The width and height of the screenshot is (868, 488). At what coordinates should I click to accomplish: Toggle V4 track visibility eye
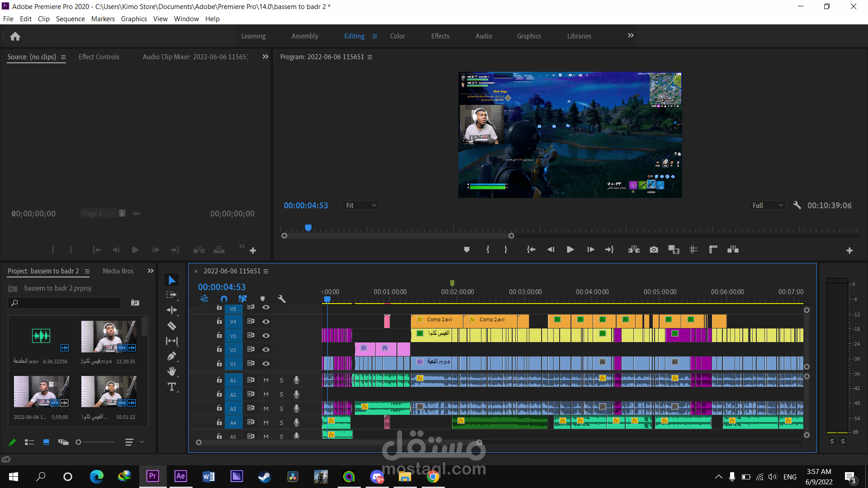click(266, 322)
